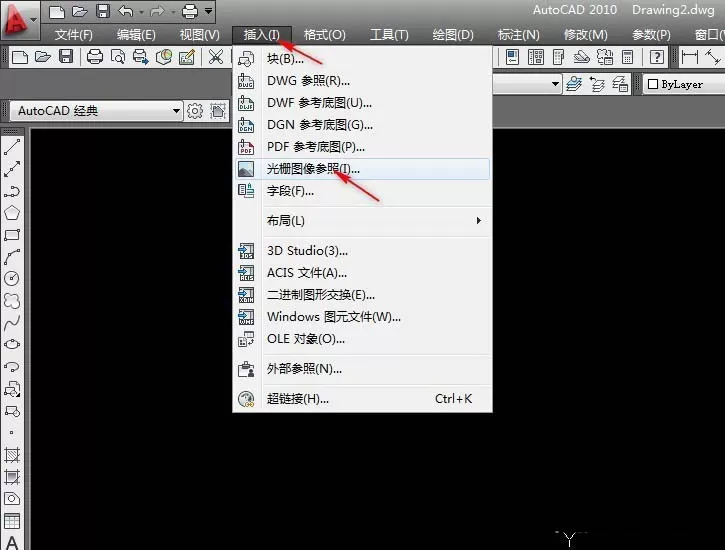Click Properties palette icon in toolbar
The width and height of the screenshot is (725, 550).
(x=512, y=57)
